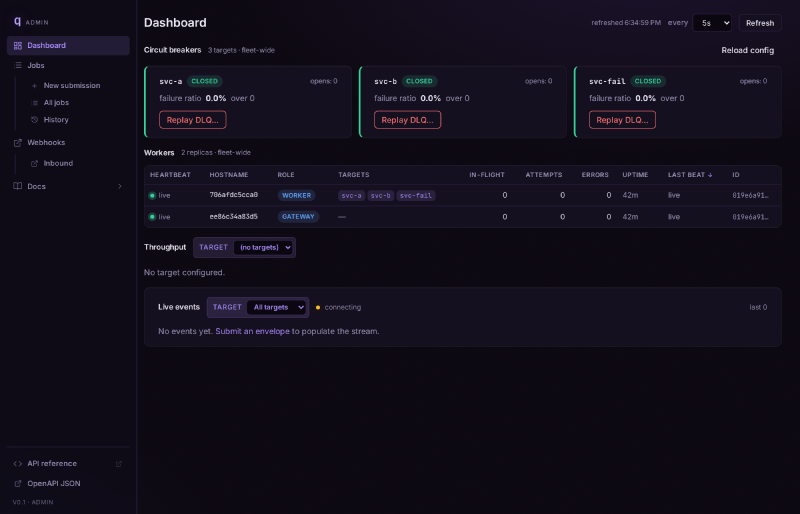The width and height of the screenshot is (800, 514).
Task: Click the Webhooks external-link icon
Action: (18, 143)
